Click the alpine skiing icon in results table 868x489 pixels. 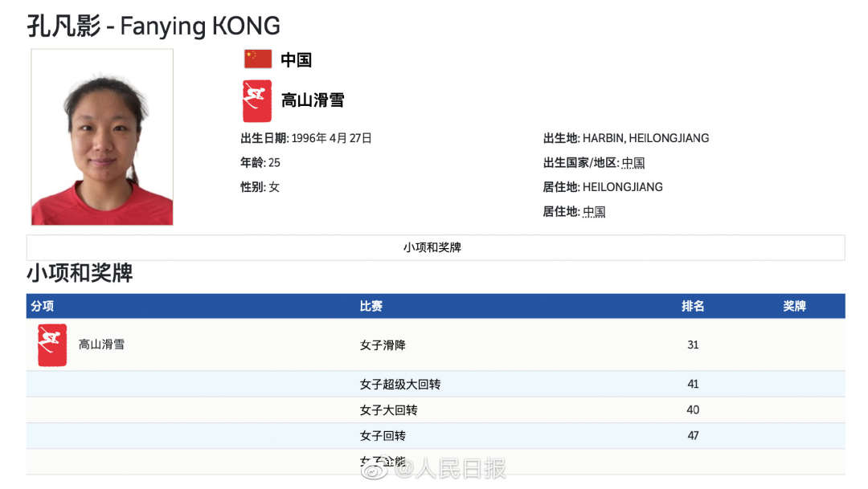(x=52, y=345)
